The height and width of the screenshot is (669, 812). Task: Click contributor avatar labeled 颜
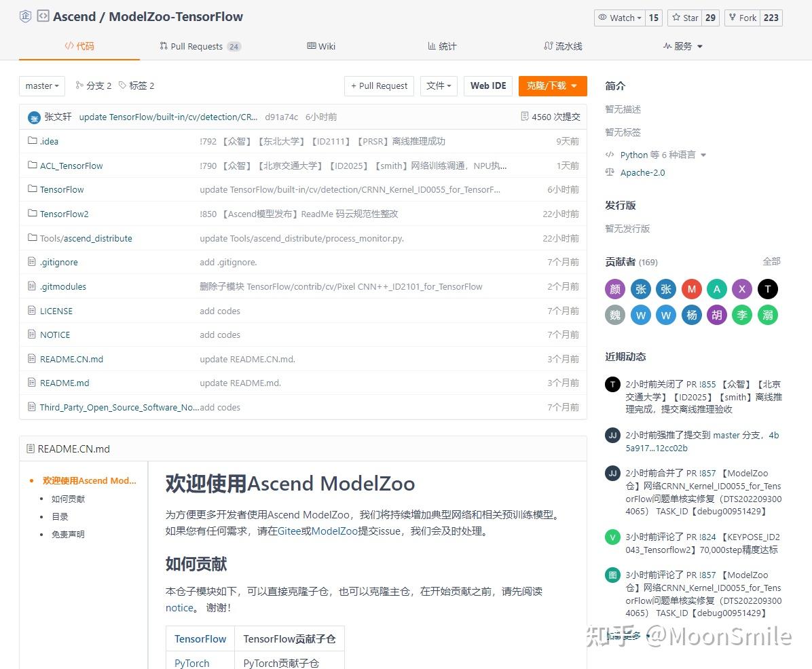(x=614, y=288)
